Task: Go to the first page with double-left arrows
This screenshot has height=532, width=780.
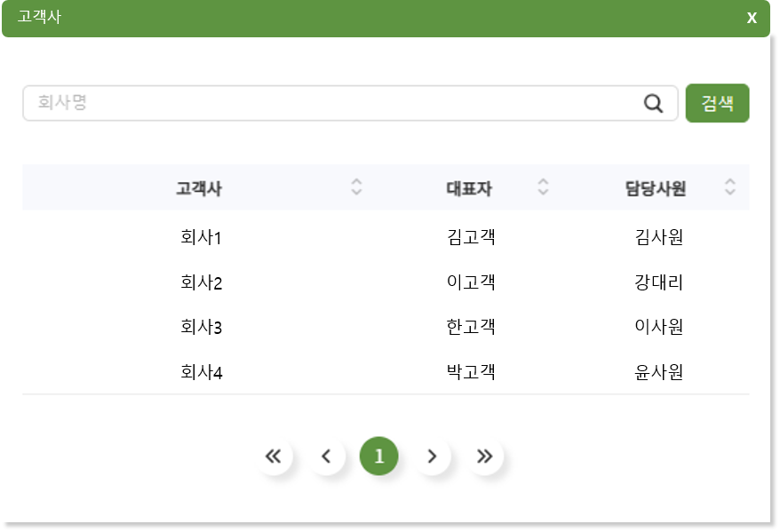Action: [x=273, y=456]
